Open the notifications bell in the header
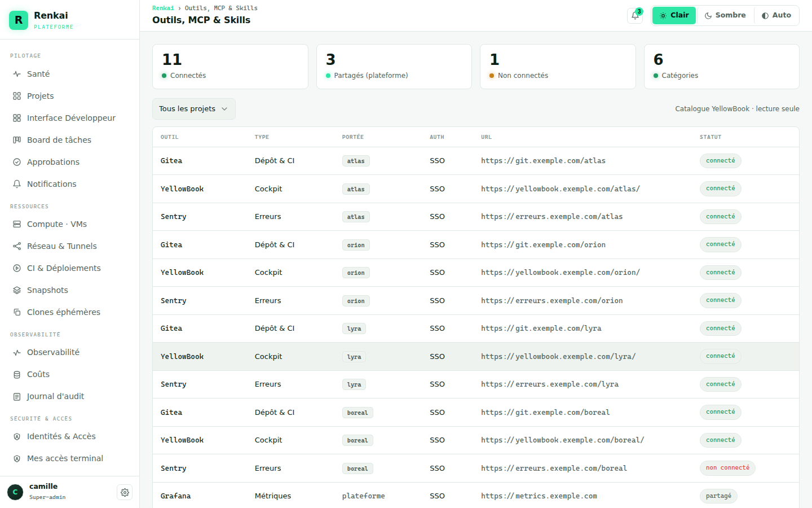This screenshot has width=812, height=508. tap(635, 16)
